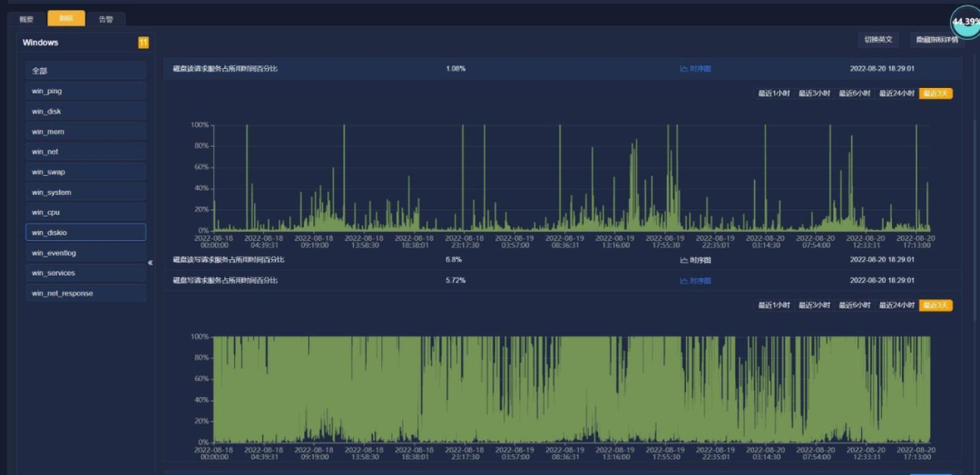Screen dimensions: 980x475
Task: Open 时序图 link in the 1.08% row
Action: [695, 69]
